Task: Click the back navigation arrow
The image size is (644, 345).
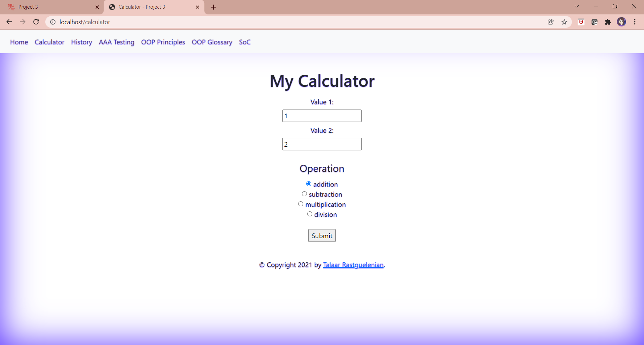Action: tap(9, 22)
